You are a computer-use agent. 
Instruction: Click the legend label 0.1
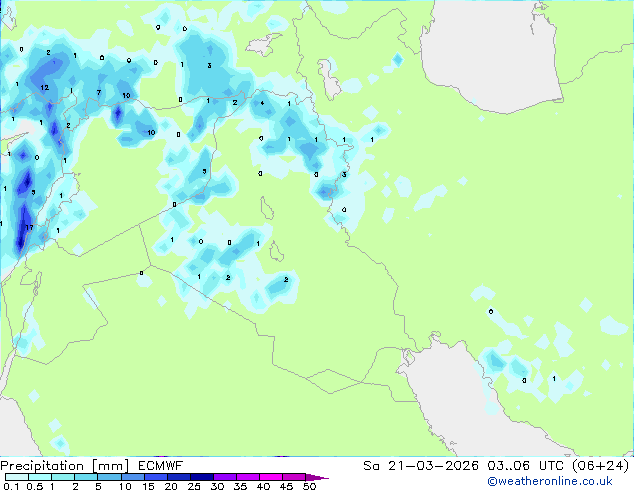coord(11,486)
